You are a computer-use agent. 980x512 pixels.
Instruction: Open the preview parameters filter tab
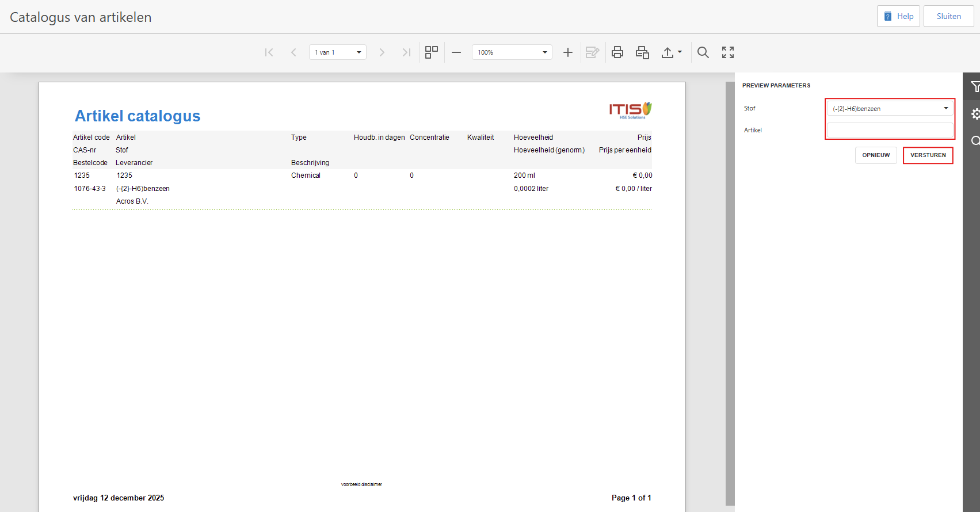click(x=975, y=87)
